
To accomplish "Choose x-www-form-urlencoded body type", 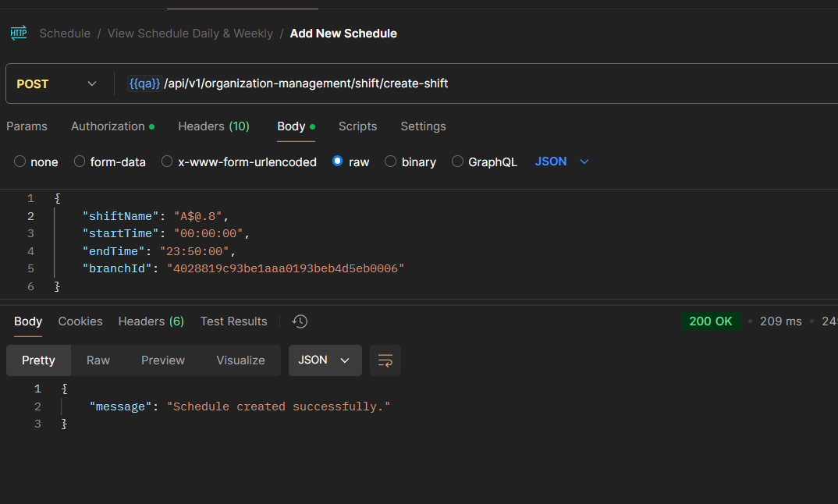I will pos(167,161).
